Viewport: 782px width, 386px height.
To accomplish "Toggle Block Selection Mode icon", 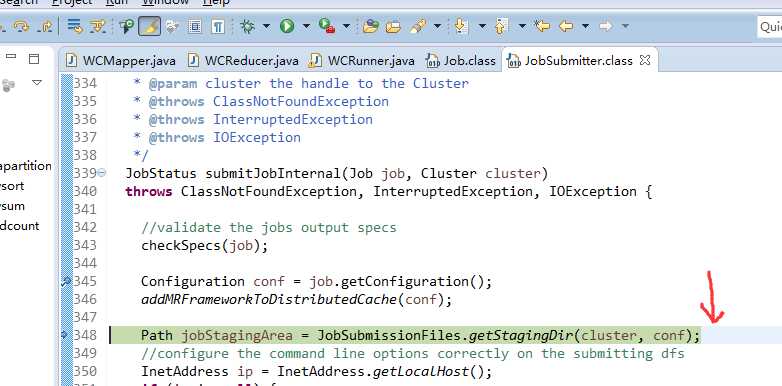I will (x=194, y=26).
